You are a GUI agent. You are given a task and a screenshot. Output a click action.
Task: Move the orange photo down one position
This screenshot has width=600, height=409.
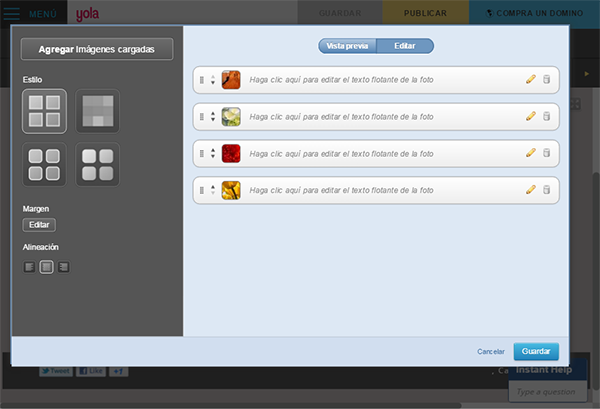[213, 83]
